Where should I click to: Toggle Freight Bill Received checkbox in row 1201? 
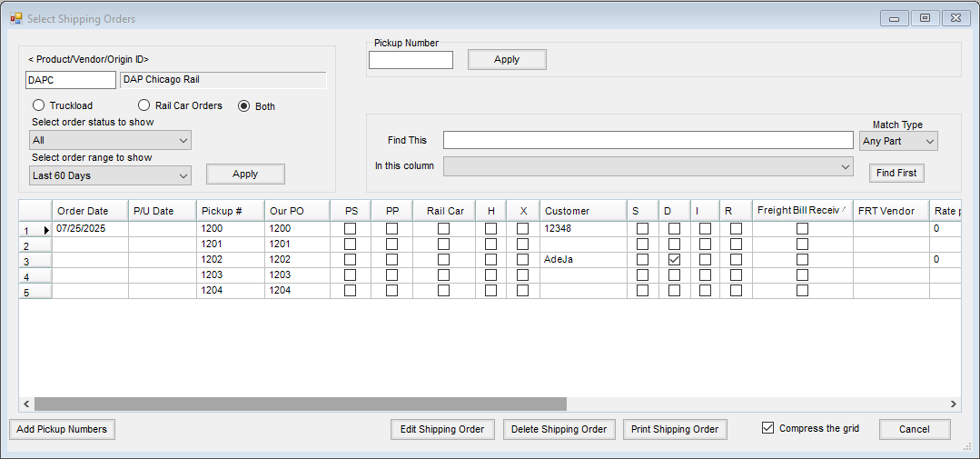coord(803,244)
